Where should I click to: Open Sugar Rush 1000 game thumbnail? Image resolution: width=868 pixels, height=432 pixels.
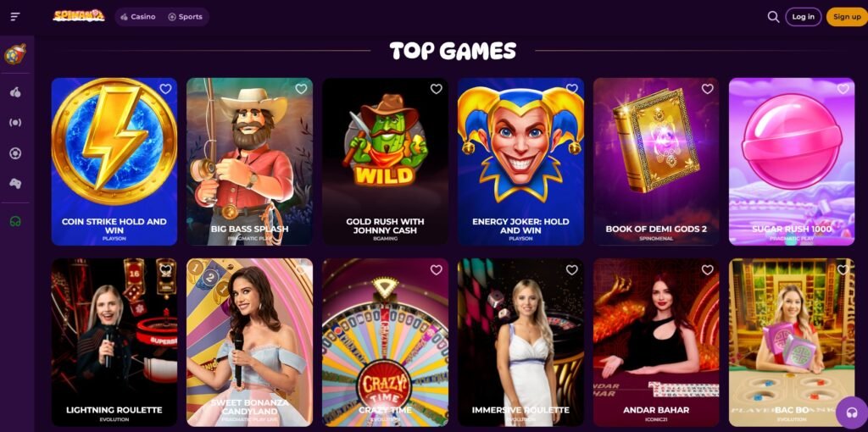point(792,162)
